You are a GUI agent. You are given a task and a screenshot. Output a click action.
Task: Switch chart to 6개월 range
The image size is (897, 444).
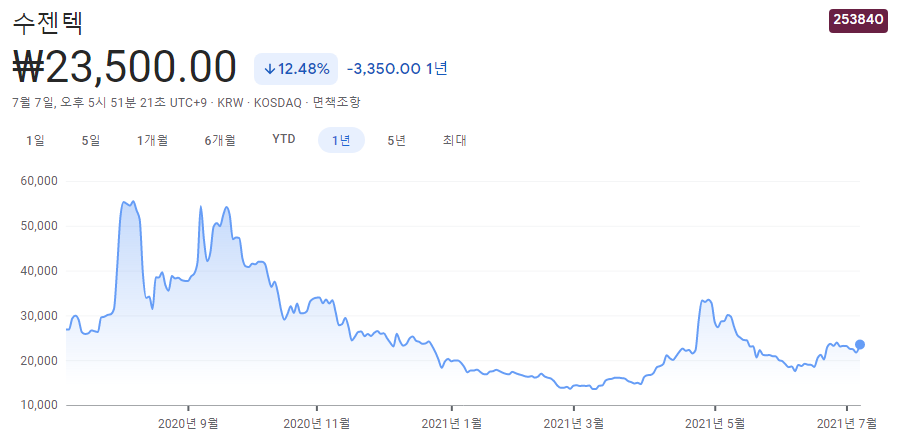click(220, 140)
